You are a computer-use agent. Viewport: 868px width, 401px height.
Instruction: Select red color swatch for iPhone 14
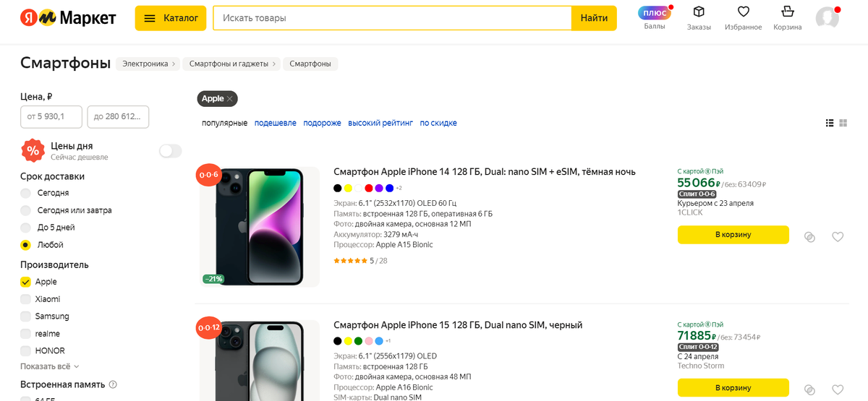click(369, 188)
